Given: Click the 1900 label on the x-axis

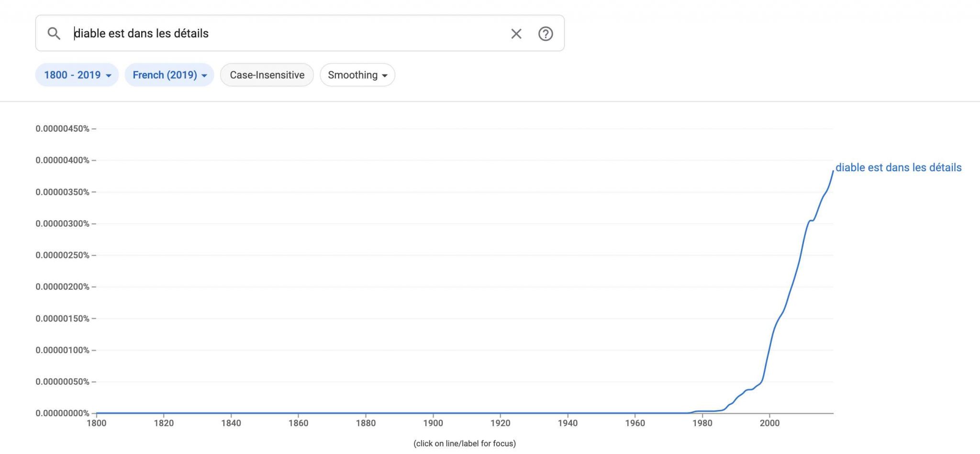Looking at the screenshot, I should (x=433, y=423).
